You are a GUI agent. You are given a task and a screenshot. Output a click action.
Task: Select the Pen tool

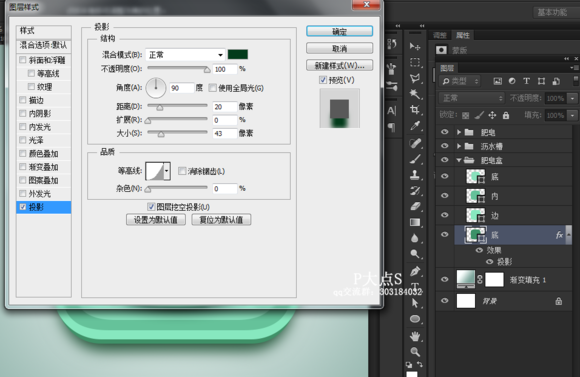(x=415, y=271)
